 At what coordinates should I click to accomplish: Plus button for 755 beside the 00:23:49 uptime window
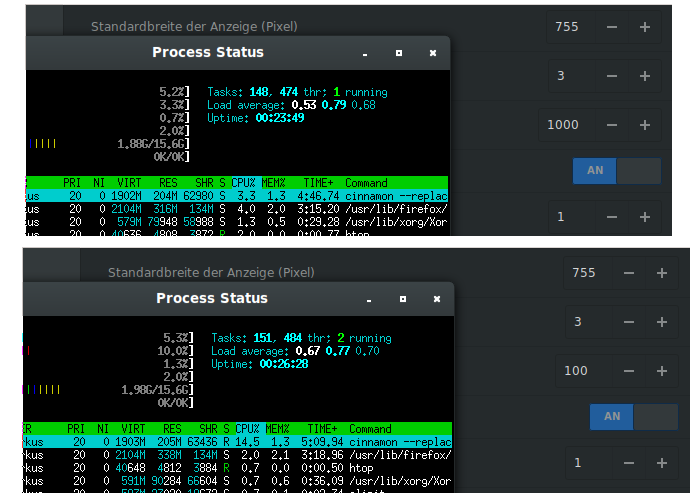click(644, 27)
